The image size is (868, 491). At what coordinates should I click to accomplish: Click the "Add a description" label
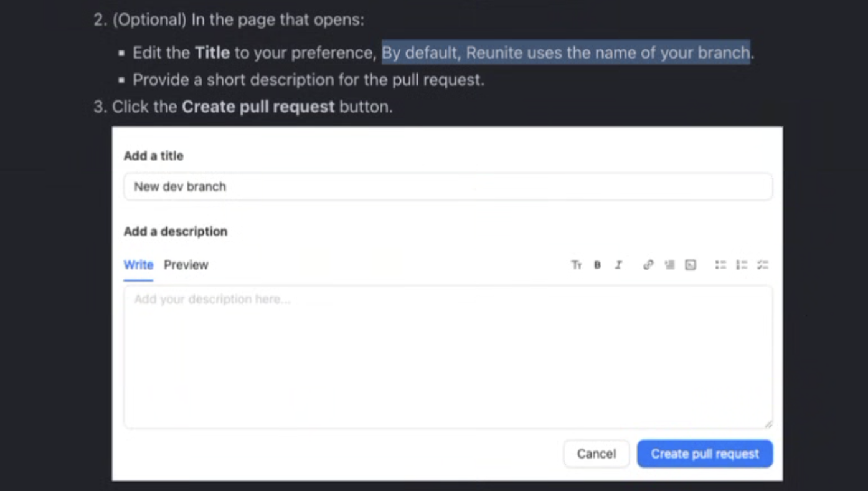pyautogui.click(x=175, y=231)
